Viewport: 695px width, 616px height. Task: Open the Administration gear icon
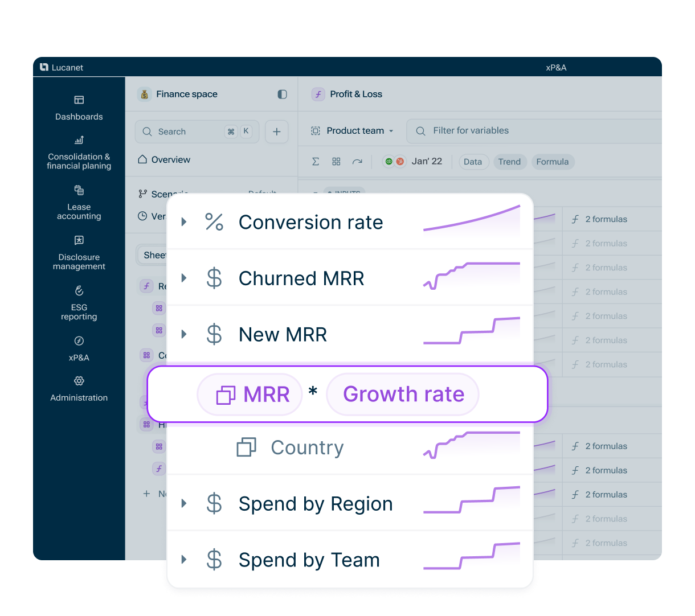tap(79, 381)
